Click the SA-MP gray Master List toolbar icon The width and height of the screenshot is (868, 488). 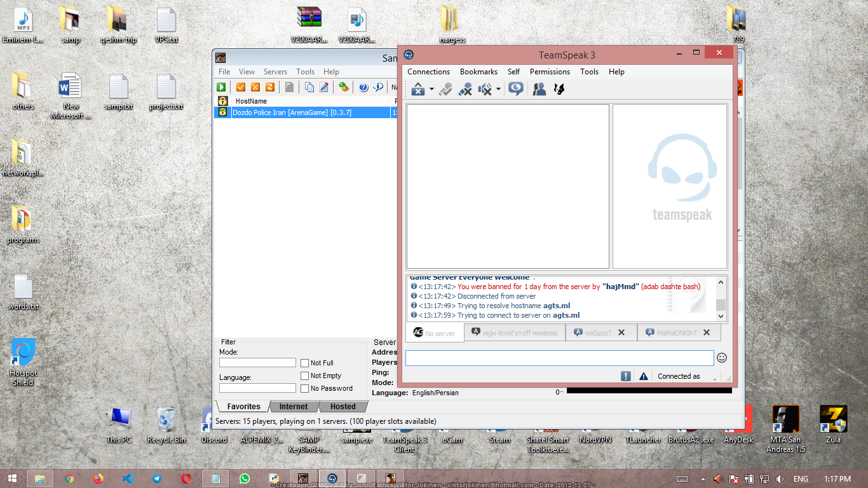tap(289, 87)
